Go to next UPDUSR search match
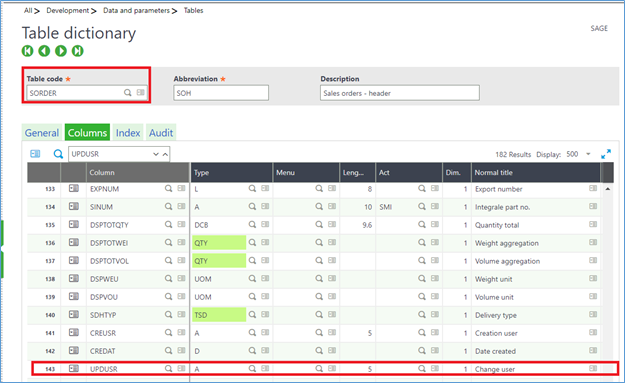 (156, 154)
